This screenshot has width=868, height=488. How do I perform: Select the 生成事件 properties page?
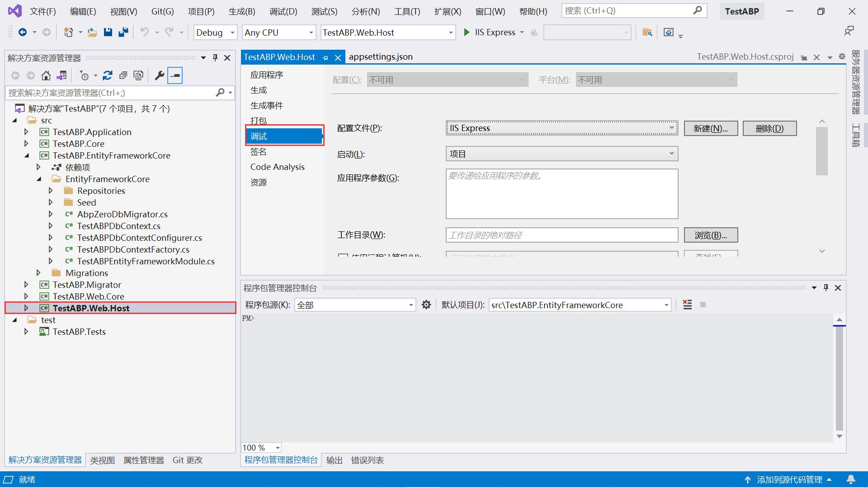267,105
